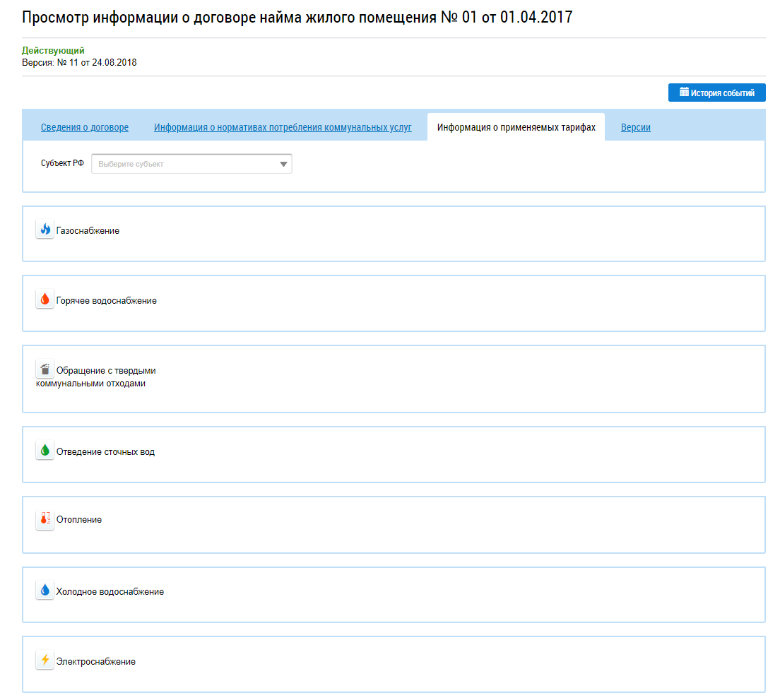Expand the Отопление section label
This screenshot has height=700, width=780.
(79, 520)
